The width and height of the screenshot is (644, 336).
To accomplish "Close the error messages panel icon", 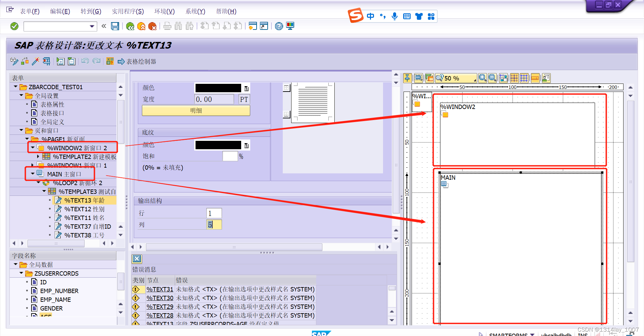I will click(137, 259).
